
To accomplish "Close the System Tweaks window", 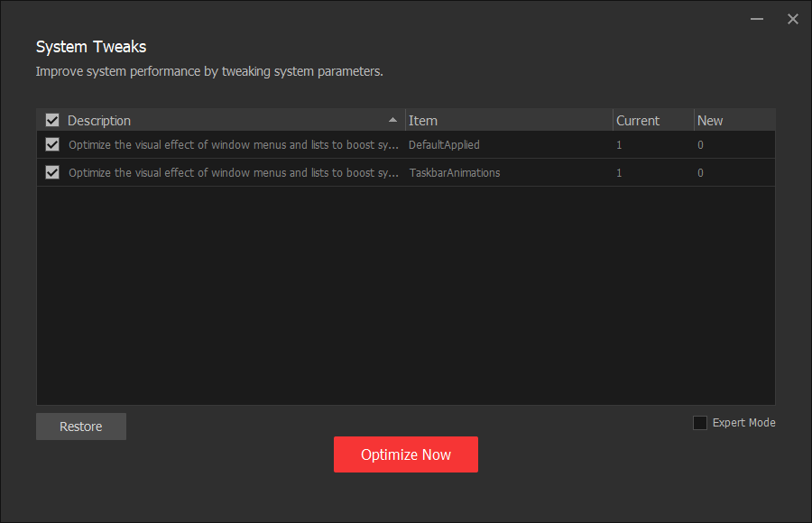I will click(793, 19).
